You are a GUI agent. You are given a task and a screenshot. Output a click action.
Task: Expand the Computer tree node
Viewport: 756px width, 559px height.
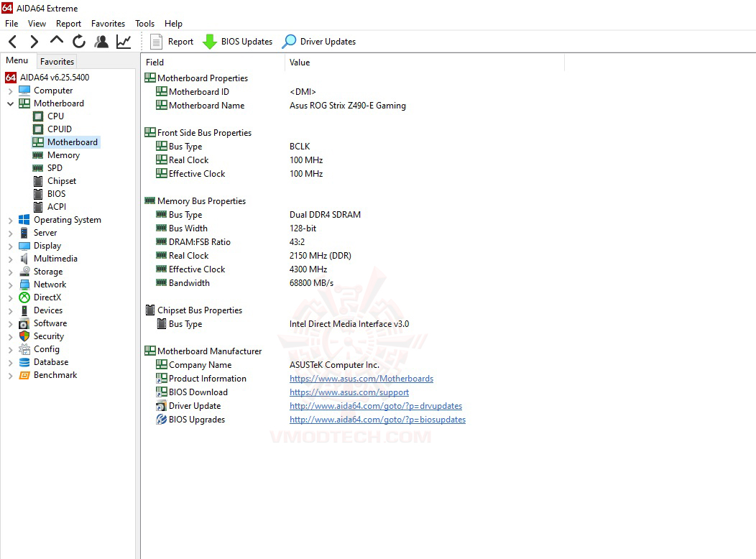point(10,91)
